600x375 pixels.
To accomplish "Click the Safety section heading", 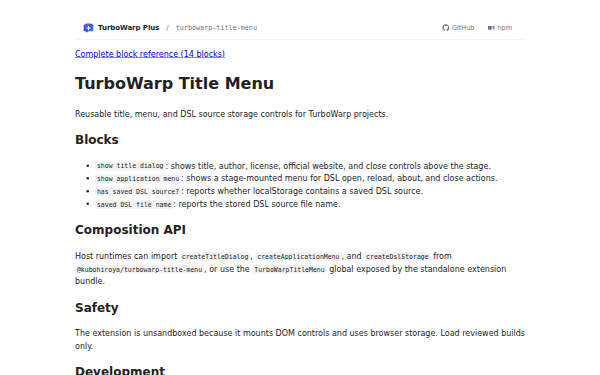I will click(x=97, y=308).
